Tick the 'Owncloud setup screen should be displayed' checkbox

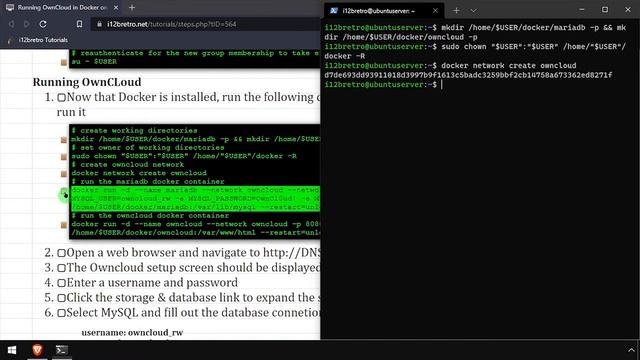coord(61,268)
